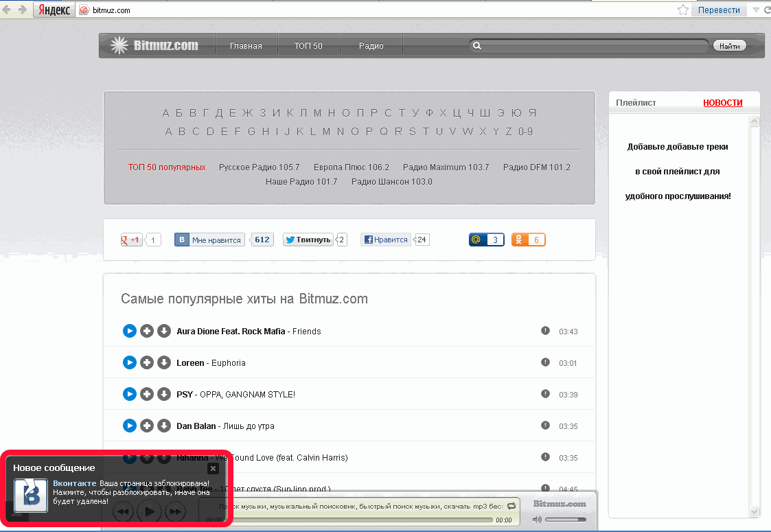Image resolution: width=771 pixels, height=532 pixels.
Task: Play Loreen – Euphoria
Action: point(129,362)
